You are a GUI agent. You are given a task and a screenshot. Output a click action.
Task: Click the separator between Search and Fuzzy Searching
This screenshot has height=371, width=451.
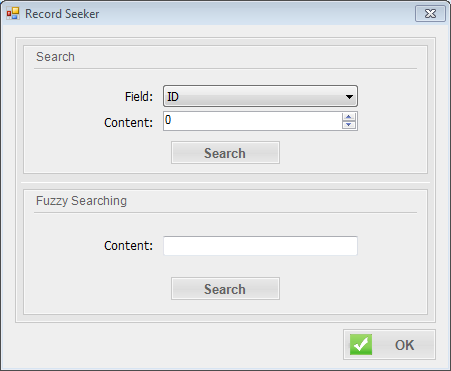pos(225,182)
